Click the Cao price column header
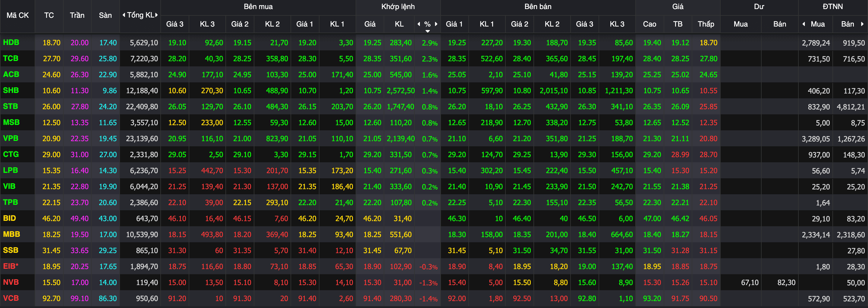 coord(649,24)
